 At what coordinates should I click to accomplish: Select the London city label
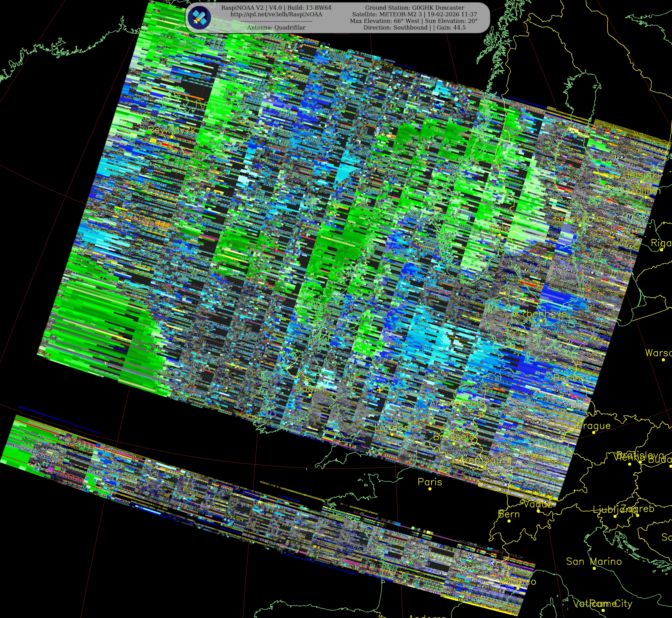(x=392, y=427)
